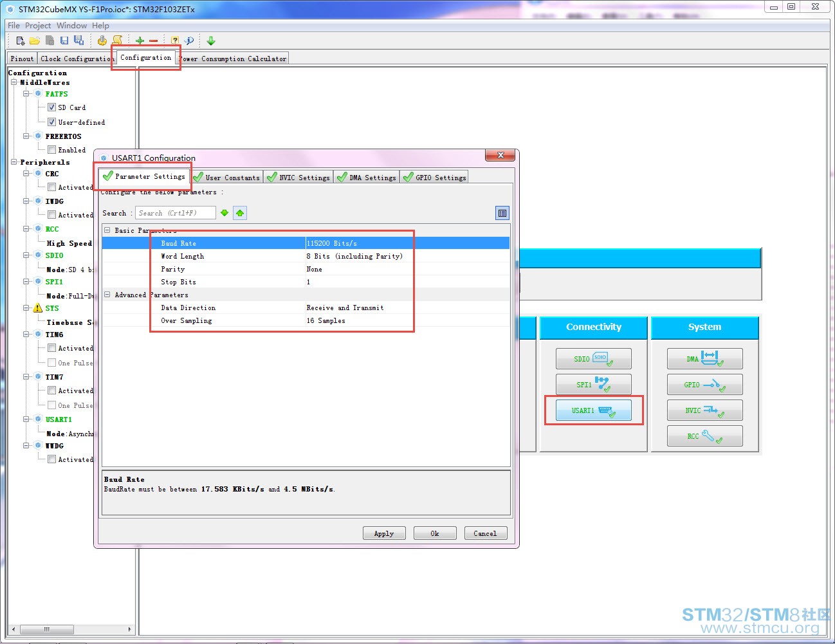Collapse the USART1 tree node

point(26,419)
